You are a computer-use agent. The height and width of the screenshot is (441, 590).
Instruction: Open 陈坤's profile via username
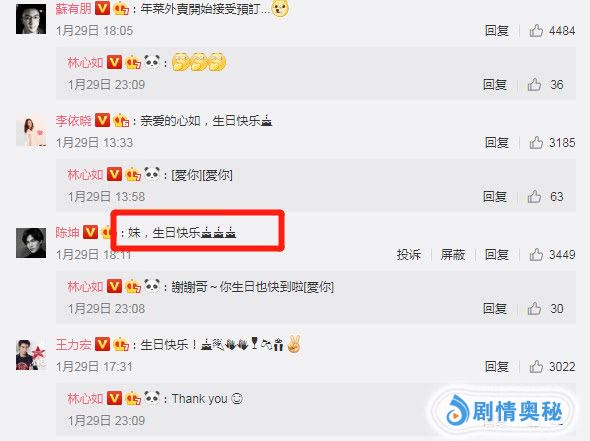pos(67,233)
